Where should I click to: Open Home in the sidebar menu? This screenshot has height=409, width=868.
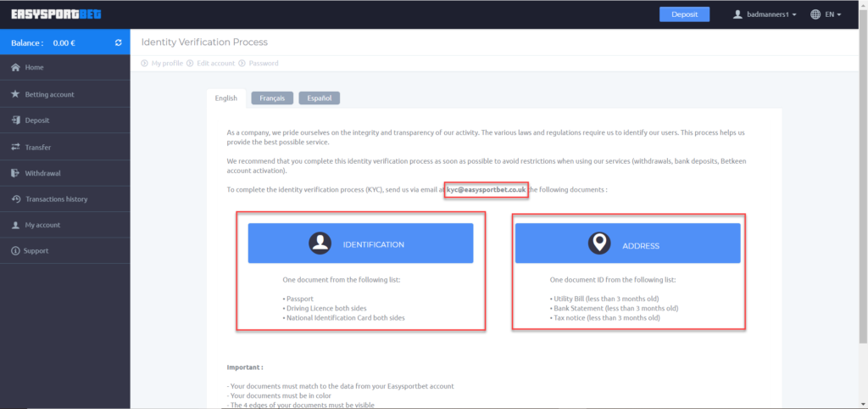click(x=64, y=68)
